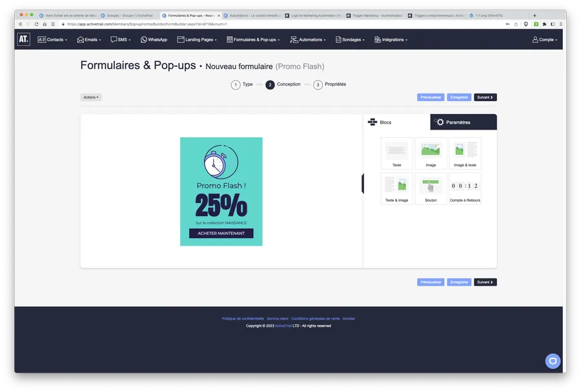
Task: Select the Image block
Action: click(431, 153)
